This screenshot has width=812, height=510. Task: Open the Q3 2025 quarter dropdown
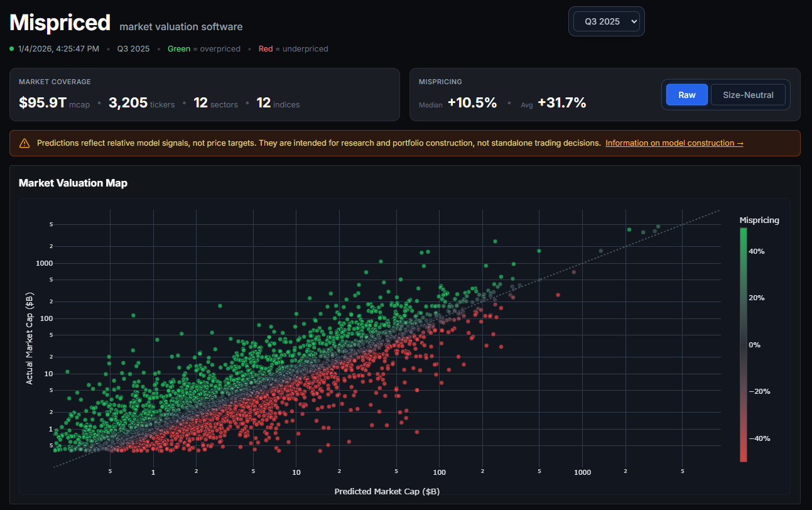pos(606,21)
